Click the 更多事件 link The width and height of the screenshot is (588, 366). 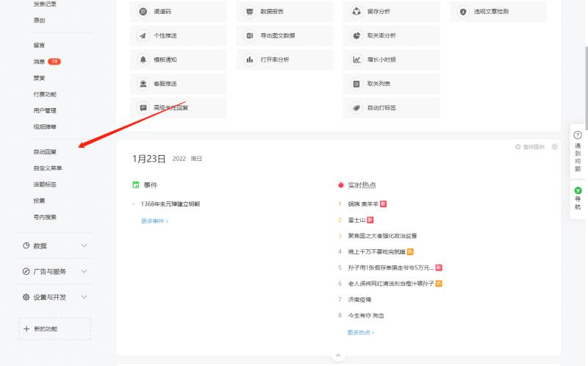[x=155, y=220]
